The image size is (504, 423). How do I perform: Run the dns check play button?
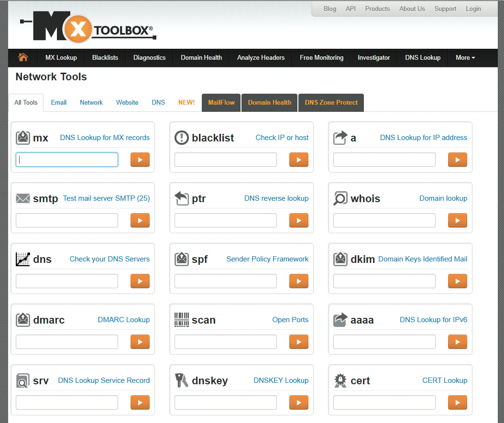(140, 281)
